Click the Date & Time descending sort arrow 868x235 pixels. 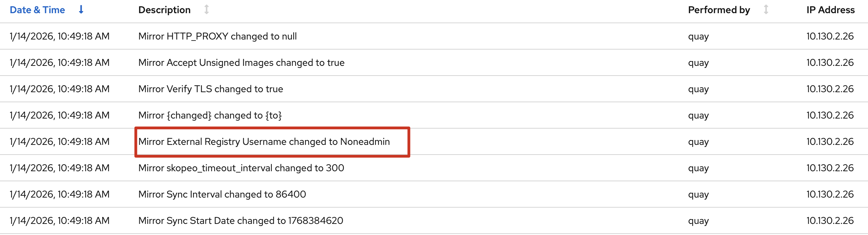coord(81,10)
